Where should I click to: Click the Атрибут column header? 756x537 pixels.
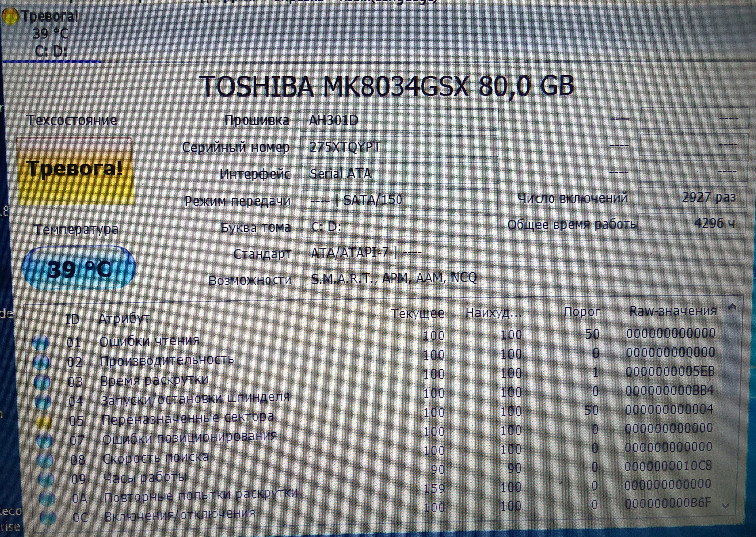(124, 318)
